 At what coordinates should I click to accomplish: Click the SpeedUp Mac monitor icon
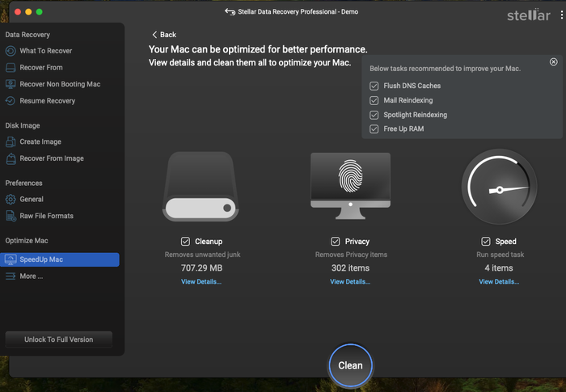coord(11,259)
